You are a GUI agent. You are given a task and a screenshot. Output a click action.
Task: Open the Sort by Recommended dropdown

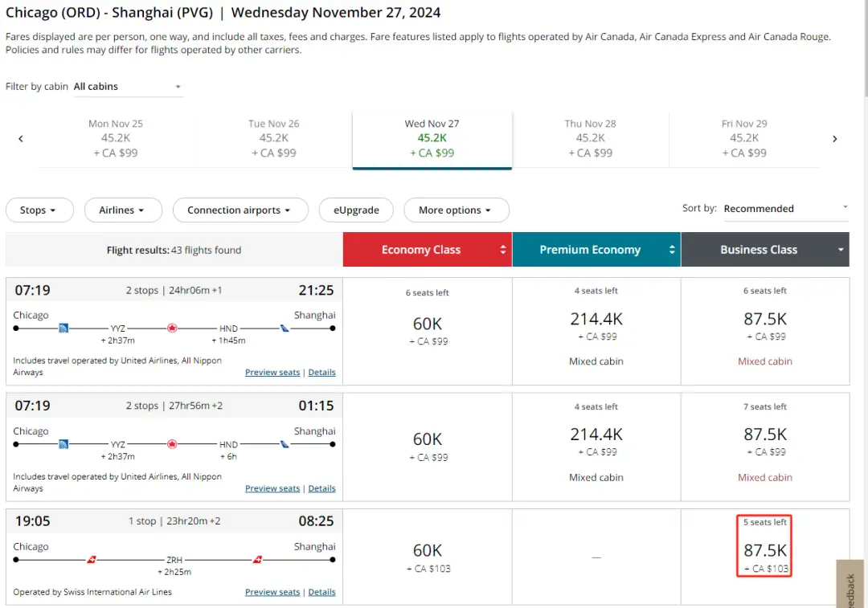tap(785, 209)
